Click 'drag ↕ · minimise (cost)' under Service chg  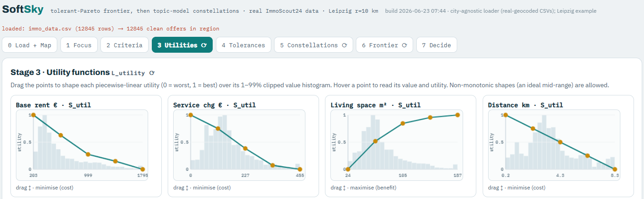(x=202, y=188)
